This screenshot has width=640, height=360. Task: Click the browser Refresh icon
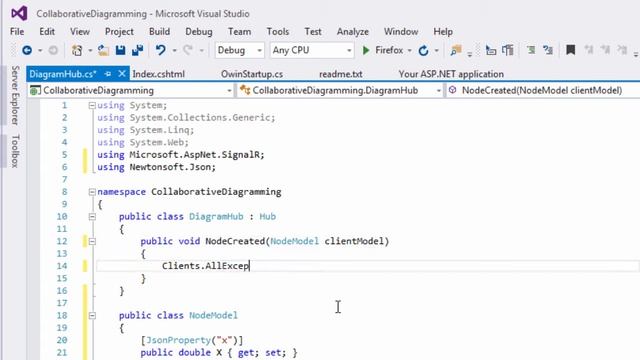pos(424,51)
